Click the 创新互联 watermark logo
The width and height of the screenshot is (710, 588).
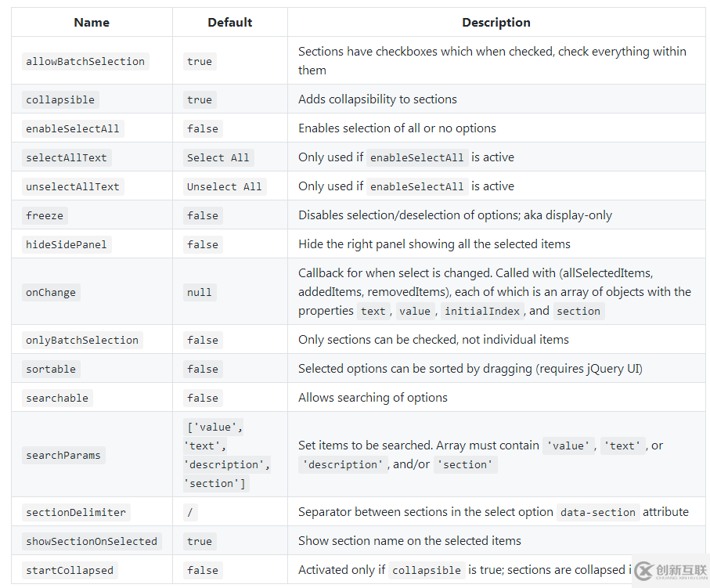(670, 571)
